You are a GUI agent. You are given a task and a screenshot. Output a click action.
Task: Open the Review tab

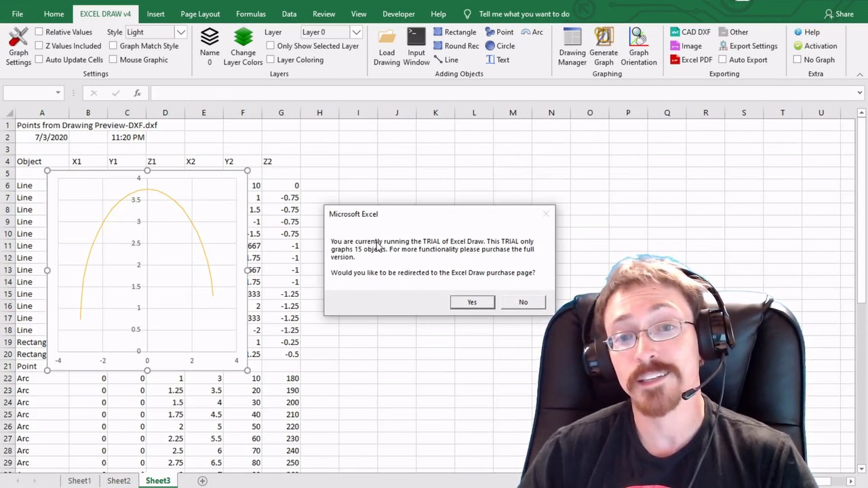[323, 14]
